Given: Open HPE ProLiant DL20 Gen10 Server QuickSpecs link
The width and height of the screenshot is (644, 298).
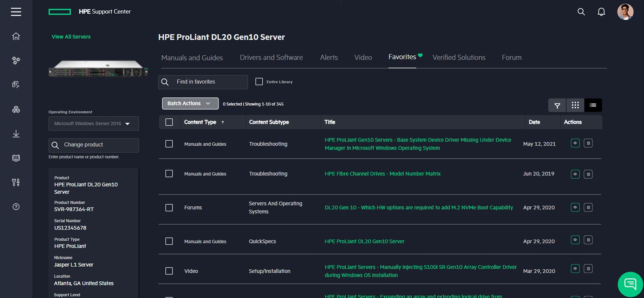Looking at the screenshot, I should 365,241.
